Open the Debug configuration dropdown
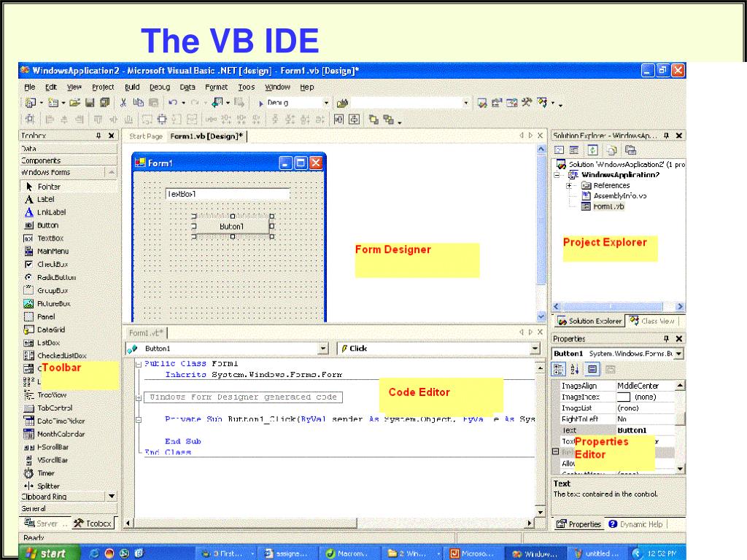The width and height of the screenshot is (747, 560). tap(326, 103)
